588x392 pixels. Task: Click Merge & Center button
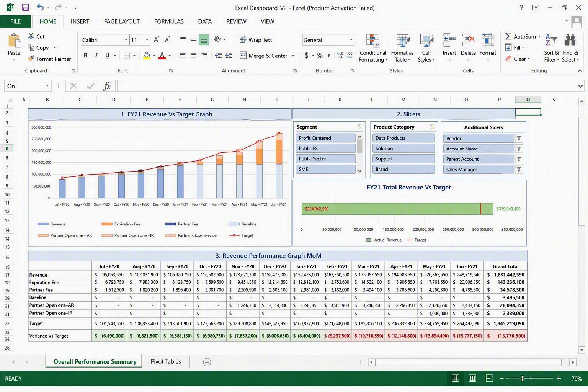[x=263, y=56]
